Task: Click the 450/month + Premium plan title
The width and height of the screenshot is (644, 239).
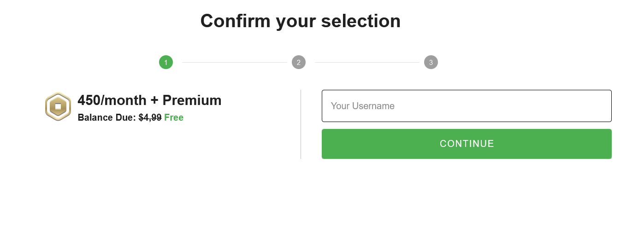Action: click(149, 100)
